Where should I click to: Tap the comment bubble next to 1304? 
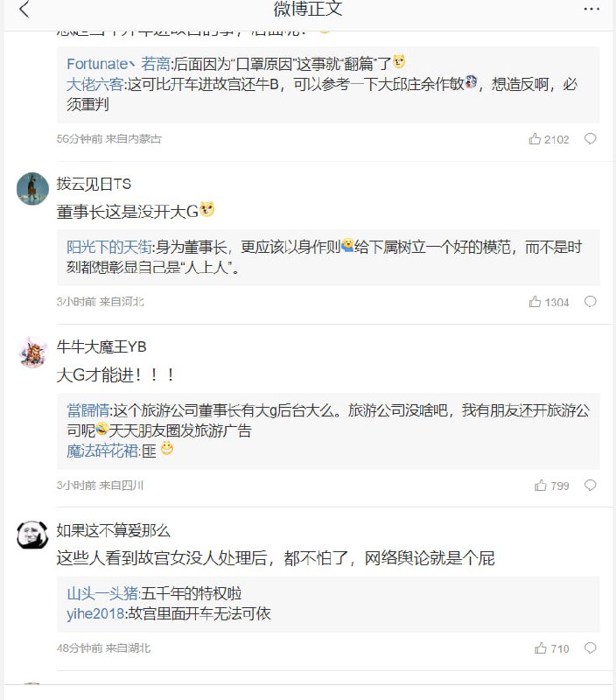coord(589,301)
